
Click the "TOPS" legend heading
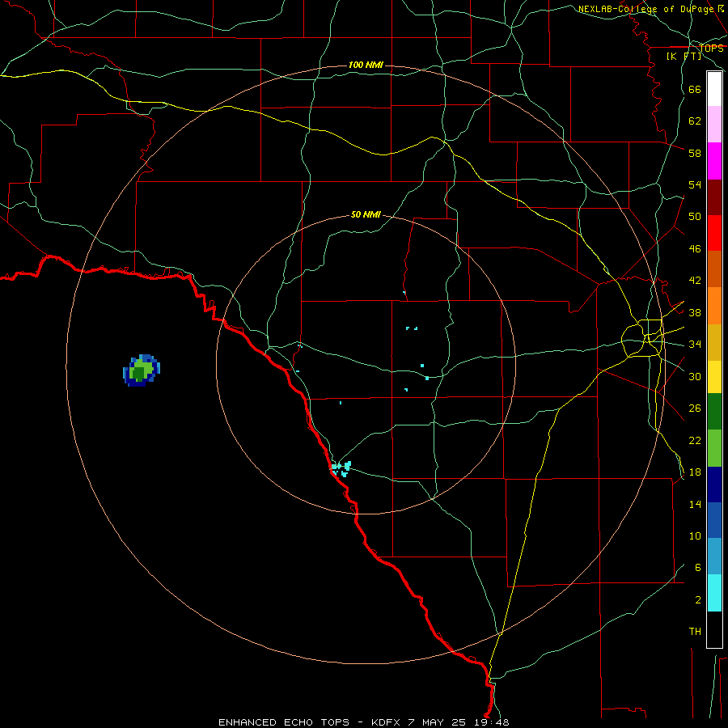click(711, 49)
